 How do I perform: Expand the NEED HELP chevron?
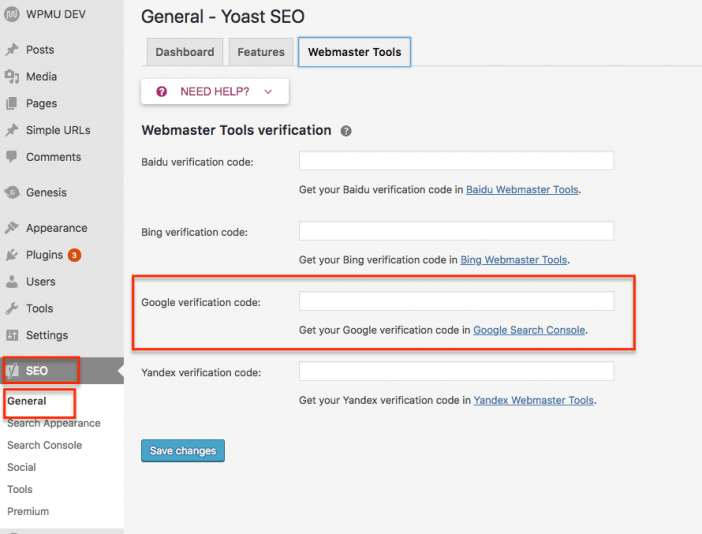(268, 92)
